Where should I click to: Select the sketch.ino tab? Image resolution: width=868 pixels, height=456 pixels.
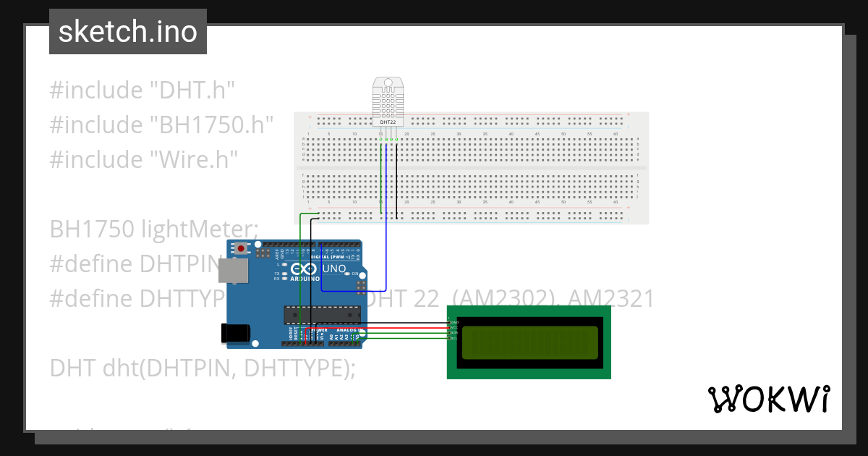[x=127, y=30]
